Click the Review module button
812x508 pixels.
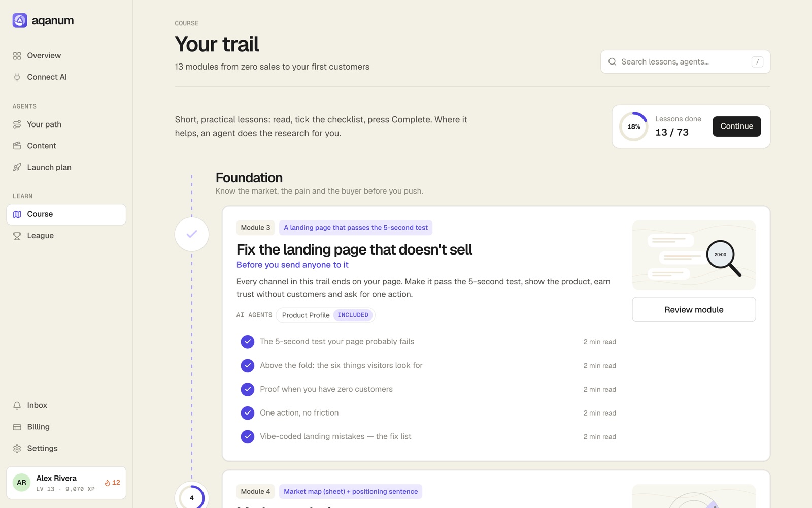694,309
